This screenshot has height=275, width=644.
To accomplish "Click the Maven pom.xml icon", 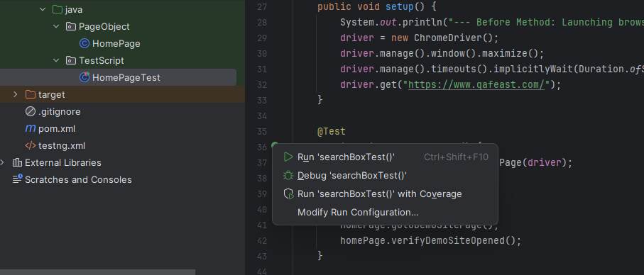I will click(31, 129).
